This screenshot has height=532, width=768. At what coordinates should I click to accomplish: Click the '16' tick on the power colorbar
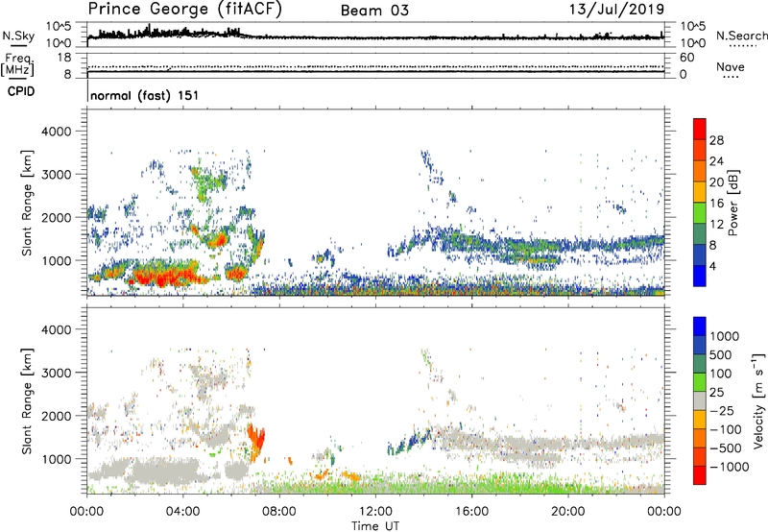[x=716, y=204]
